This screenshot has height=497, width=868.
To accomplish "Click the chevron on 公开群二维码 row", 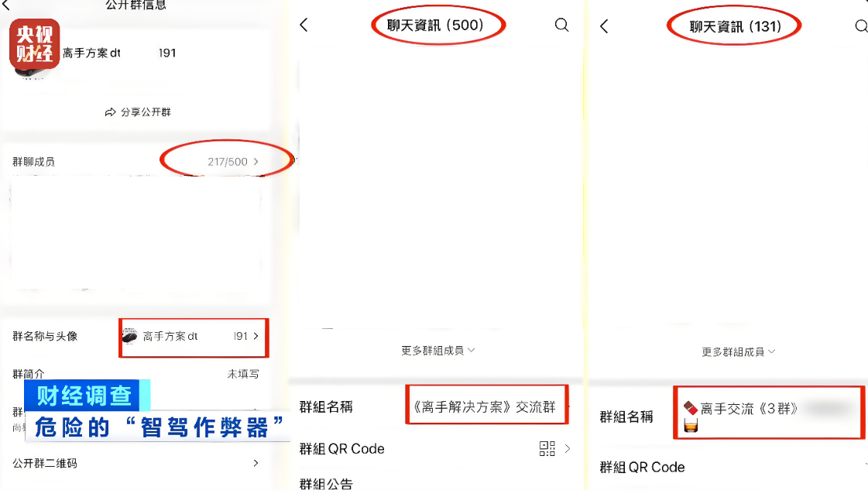I will (256, 463).
